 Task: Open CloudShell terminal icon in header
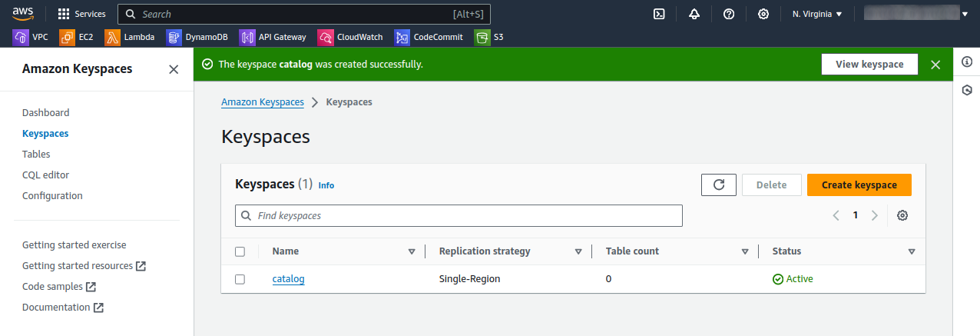658,14
